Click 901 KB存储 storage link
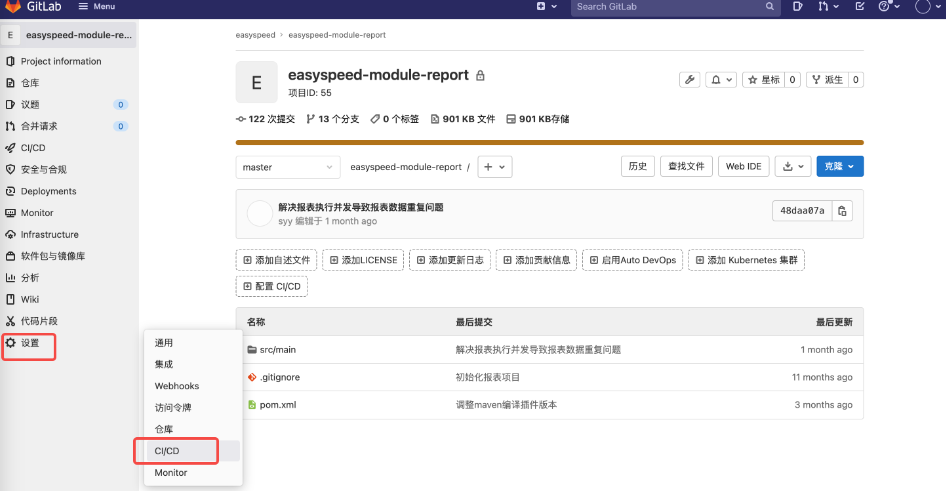Image resolution: width=946 pixels, height=491 pixels. 538,119
